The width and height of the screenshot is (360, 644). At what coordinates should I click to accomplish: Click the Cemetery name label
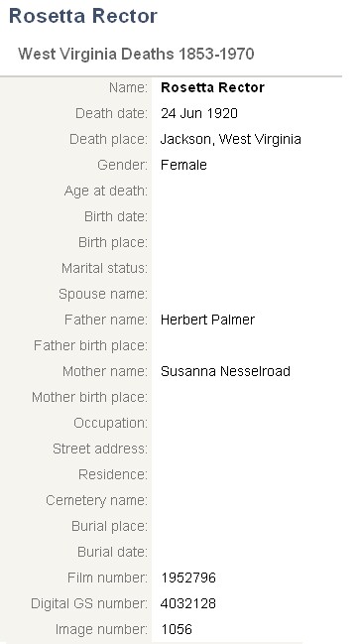[x=97, y=501]
